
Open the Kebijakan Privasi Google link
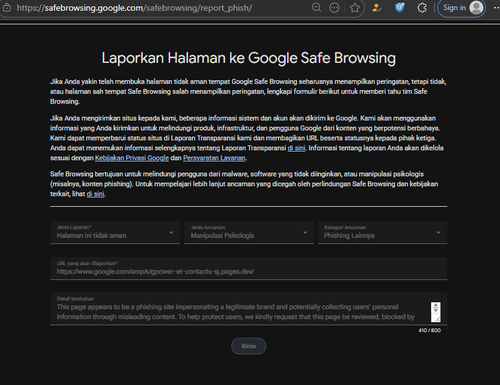tap(132, 158)
